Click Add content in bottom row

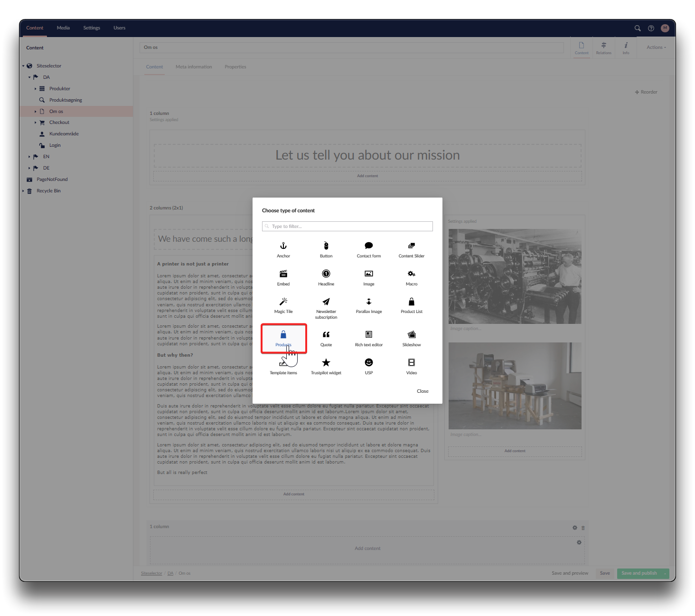click(367, 549)
